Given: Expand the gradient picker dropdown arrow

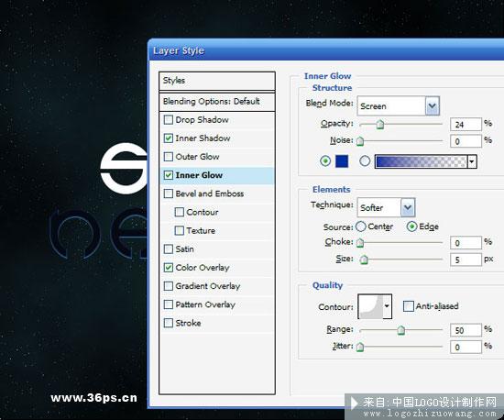Looking at the screenshot, I should 472,161.
